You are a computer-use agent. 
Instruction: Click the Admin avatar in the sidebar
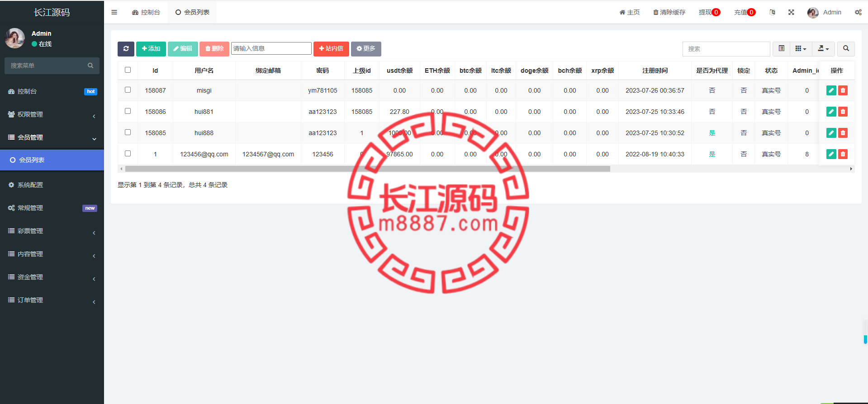(x=14, y=38)
